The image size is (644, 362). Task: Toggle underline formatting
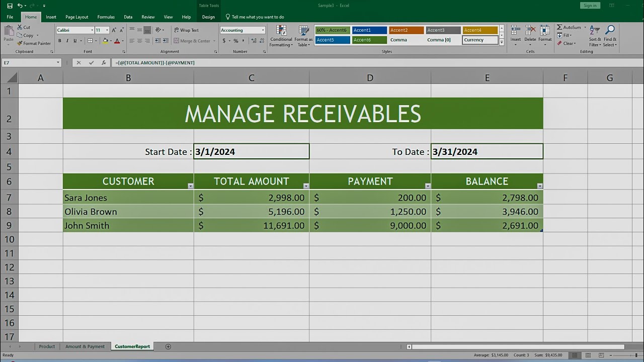pos(75,41)
